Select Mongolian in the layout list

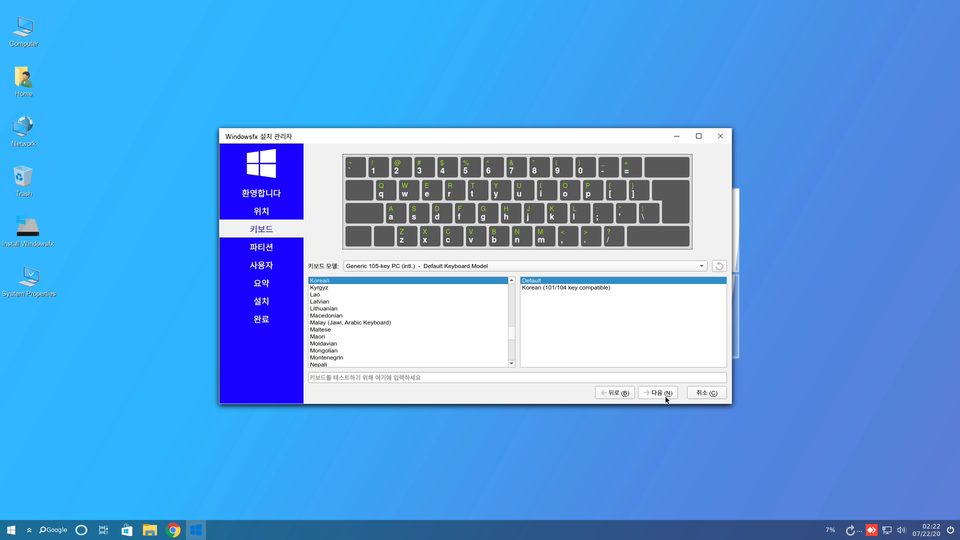408,351
